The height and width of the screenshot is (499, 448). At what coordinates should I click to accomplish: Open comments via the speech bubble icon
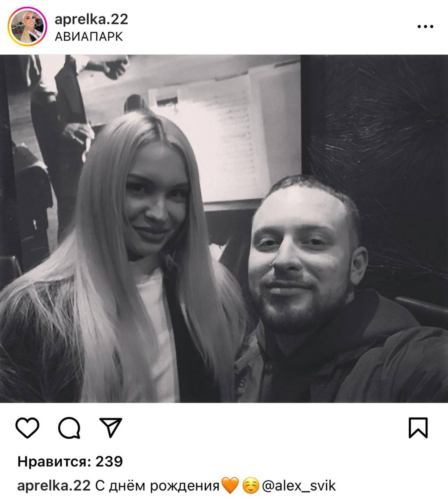coord(69,428)
